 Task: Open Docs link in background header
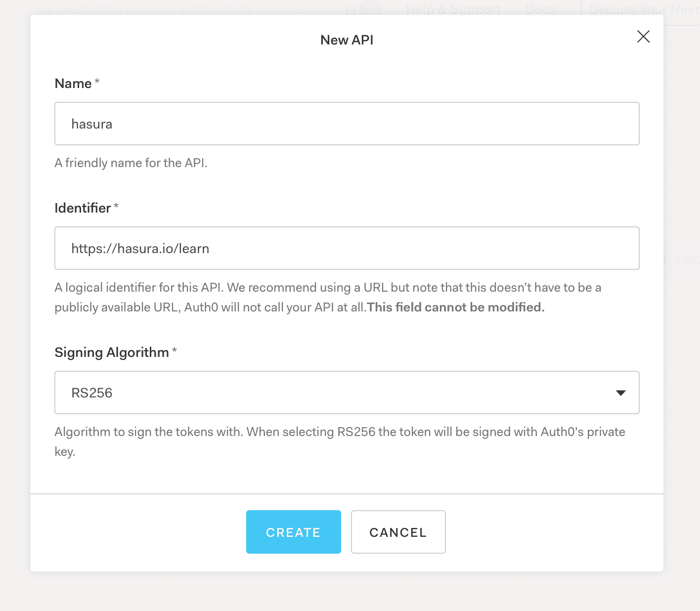pyautogui.click(x=540, y=9)
